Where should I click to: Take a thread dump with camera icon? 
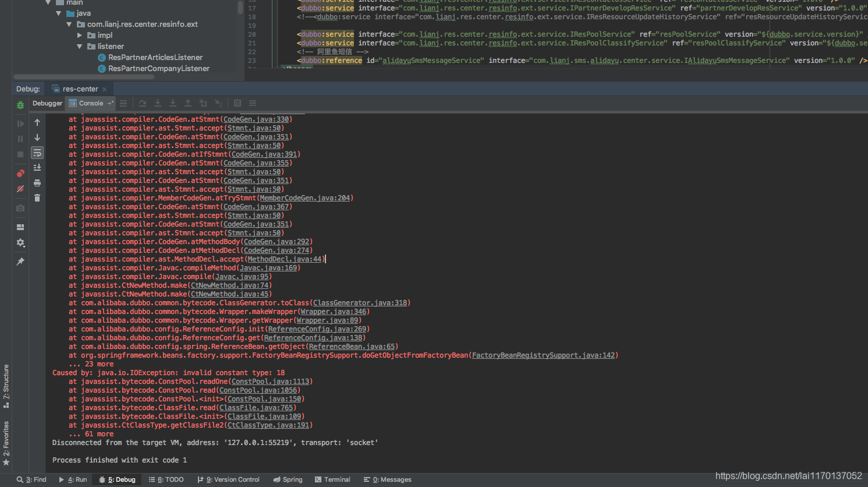click(x=20, y=207)
